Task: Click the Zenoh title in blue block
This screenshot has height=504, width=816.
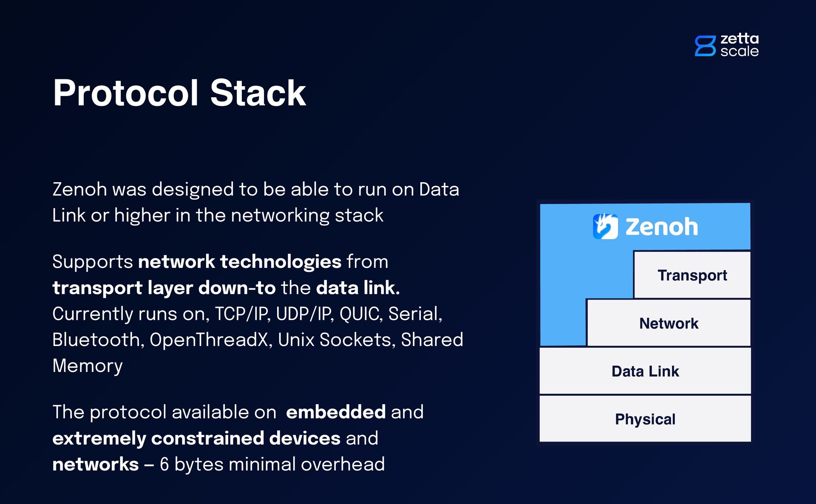Action: [662, 227]
